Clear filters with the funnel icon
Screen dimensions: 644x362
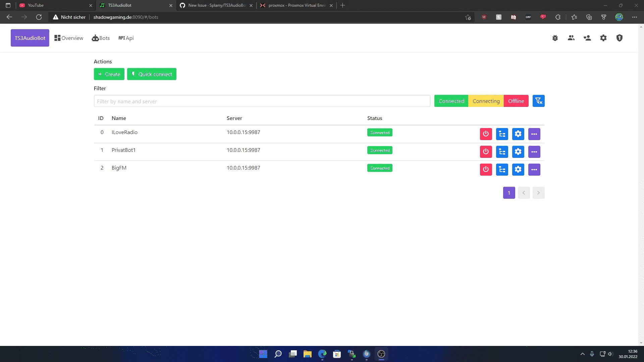coord(538,101)
